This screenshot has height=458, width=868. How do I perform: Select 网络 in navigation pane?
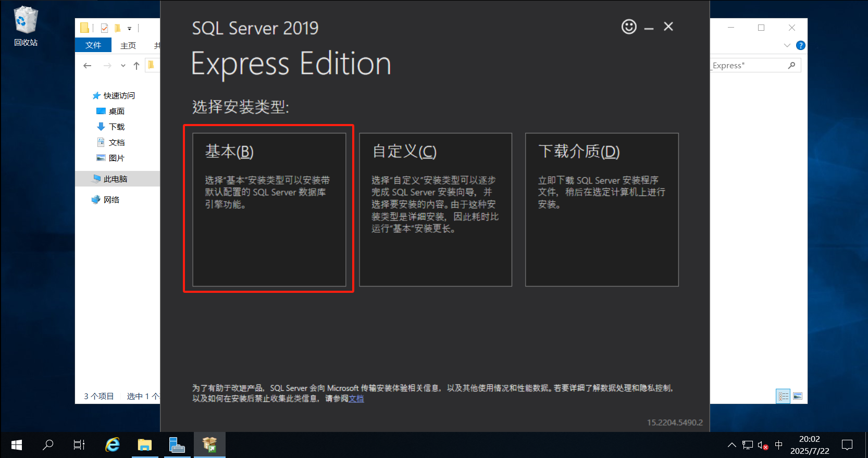click(105, 200)
